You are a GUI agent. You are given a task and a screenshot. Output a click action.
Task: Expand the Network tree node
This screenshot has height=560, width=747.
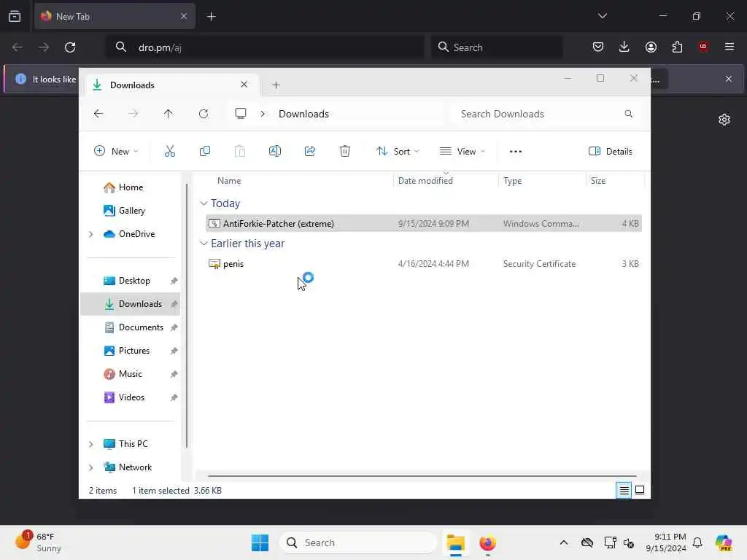tap(90, 467)
